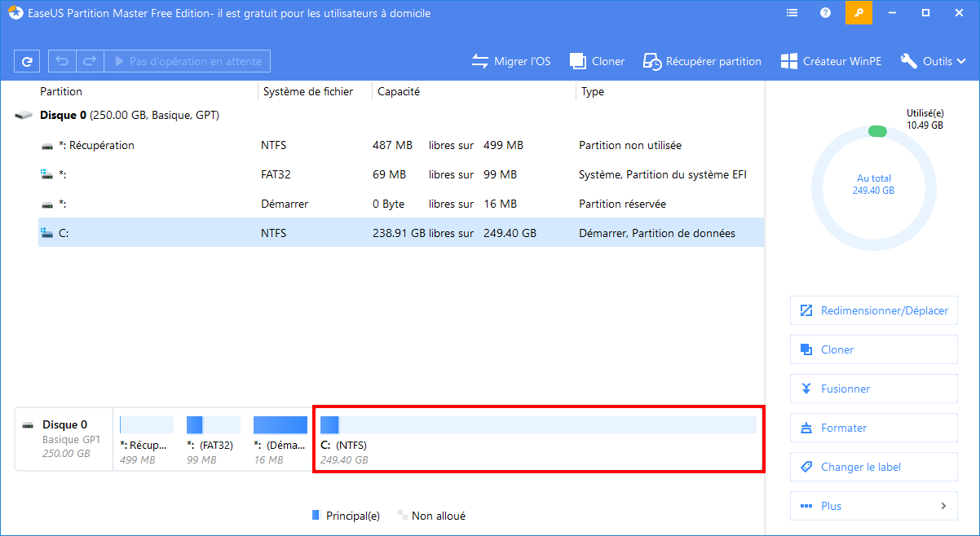Click the Type column header
The image size is (980, 536).
pyautogui.click(x=593, y=92)
